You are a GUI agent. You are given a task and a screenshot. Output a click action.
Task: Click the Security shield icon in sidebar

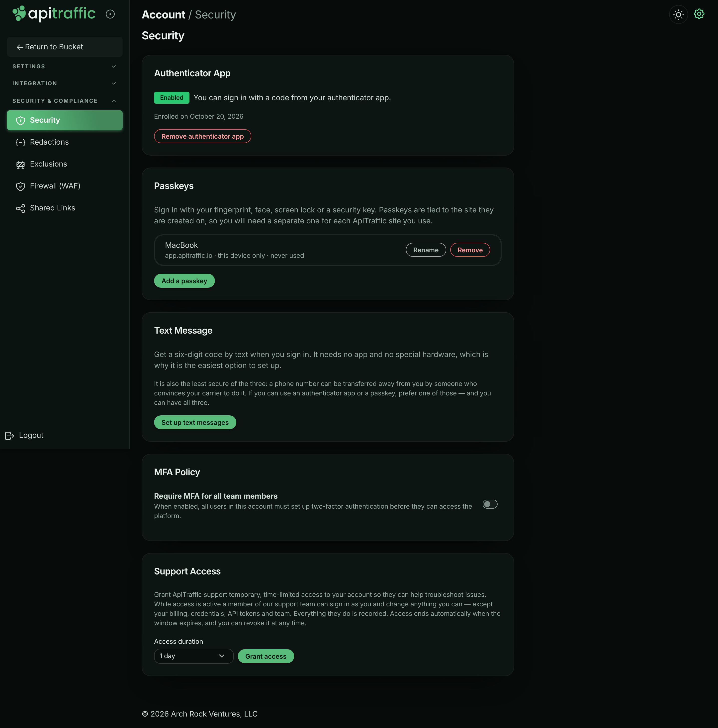[20, 121]
